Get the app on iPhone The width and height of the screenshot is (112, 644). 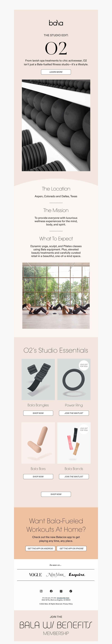click(72, 548)
